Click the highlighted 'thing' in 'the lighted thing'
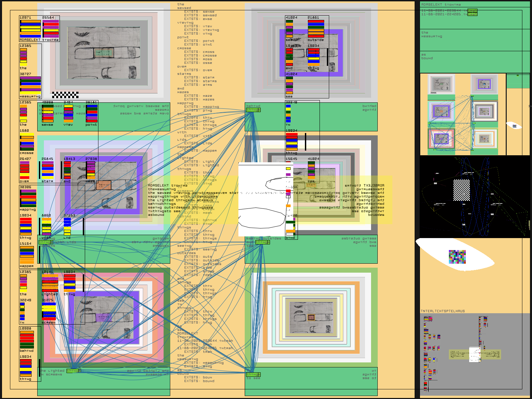Image resolution: width=532 pixels, height=399 pixels. click(73, 371)
